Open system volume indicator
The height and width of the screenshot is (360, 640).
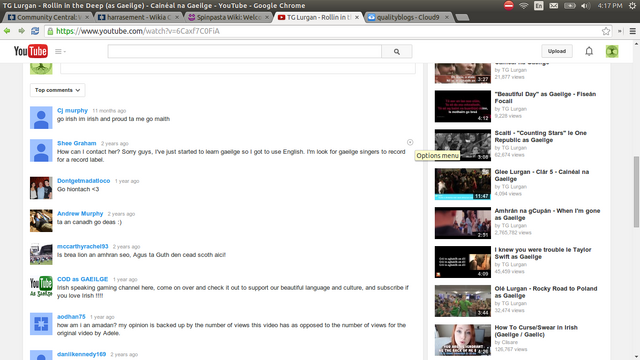[586, 6]
